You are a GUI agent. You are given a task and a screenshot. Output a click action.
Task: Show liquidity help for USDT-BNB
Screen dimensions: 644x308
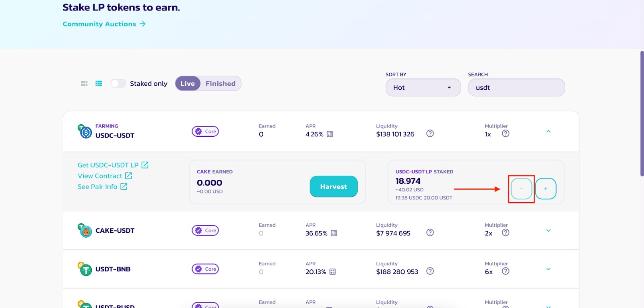pos(430,271)
